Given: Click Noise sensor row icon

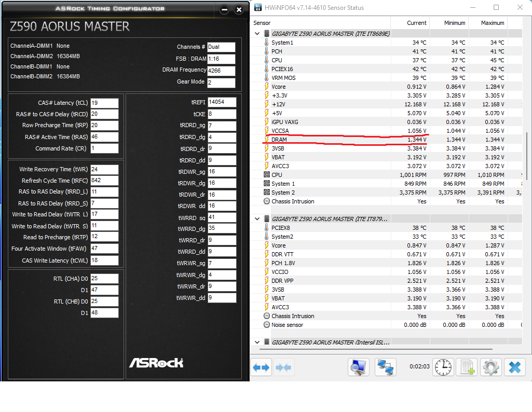Looking at the screenshot, I should pyautogui.click(x=267, y=324).
